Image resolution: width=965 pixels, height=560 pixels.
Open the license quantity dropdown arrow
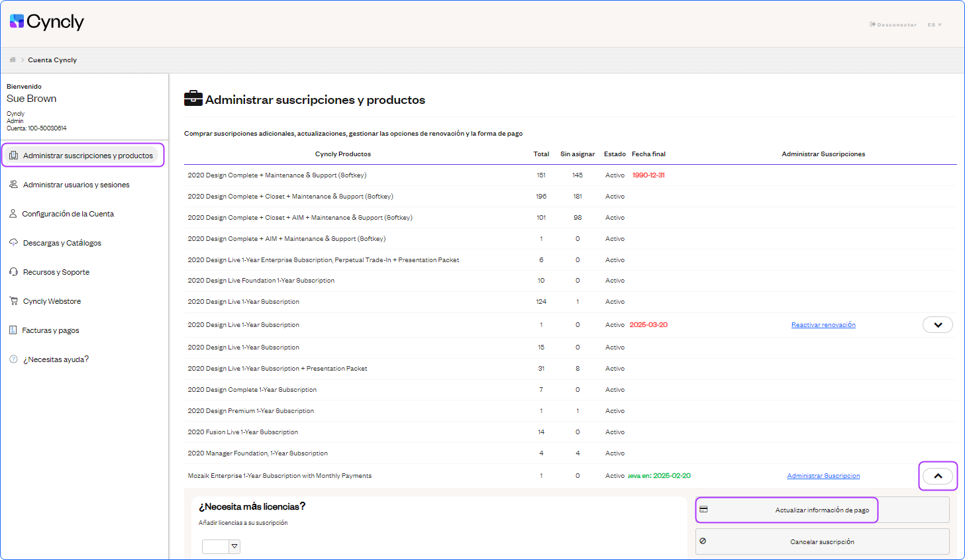tap(234, 546)
